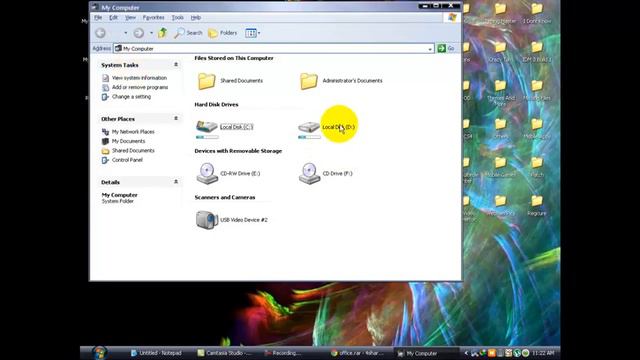Click the CD-RW Drive (E:) label text

(240, 173)
